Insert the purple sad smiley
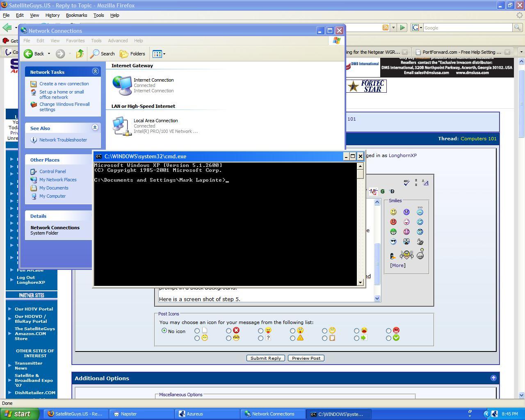 point(406,212)
